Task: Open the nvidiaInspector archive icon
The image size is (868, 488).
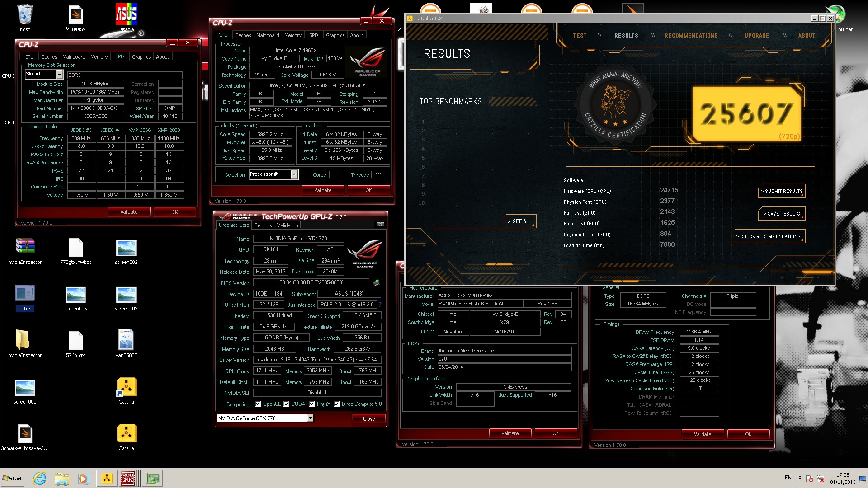Action: 25,251
